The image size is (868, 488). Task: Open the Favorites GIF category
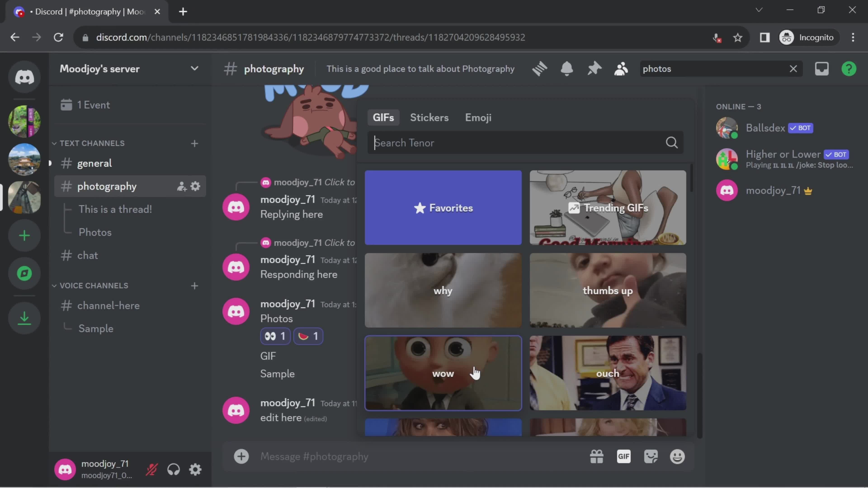tap(443, 207)
